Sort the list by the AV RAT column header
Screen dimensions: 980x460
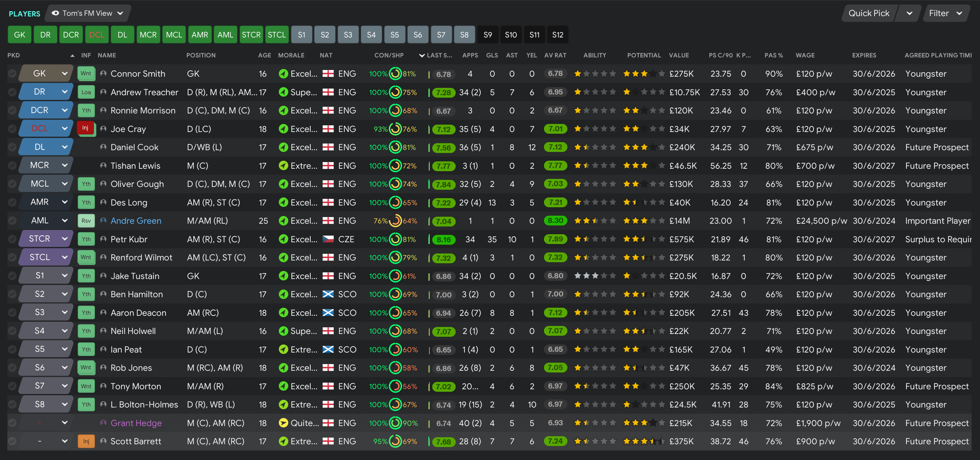(555, 55)
